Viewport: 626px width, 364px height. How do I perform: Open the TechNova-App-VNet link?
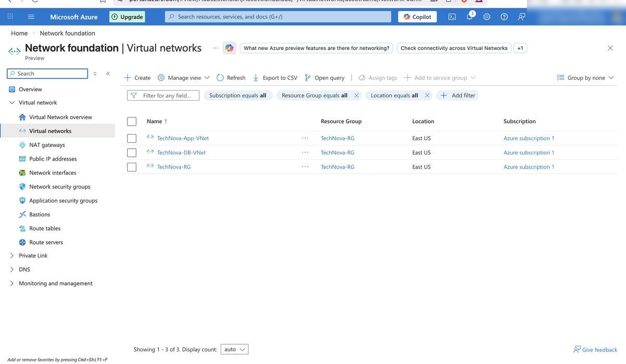183,138
